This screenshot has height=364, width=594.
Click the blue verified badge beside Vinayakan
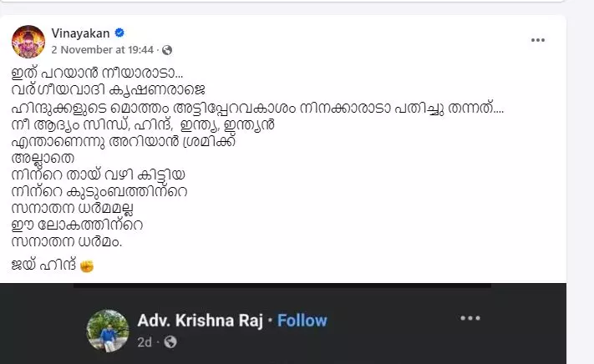(x=119, y=33)
